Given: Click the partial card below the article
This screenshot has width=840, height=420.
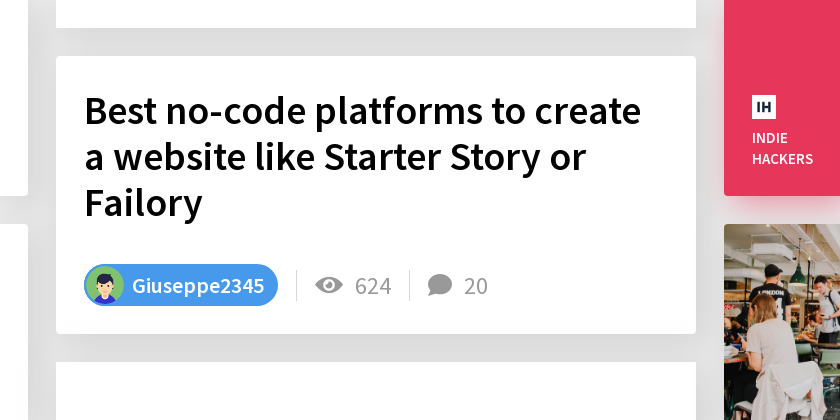Looking at the screenshot, I should 376,391.
